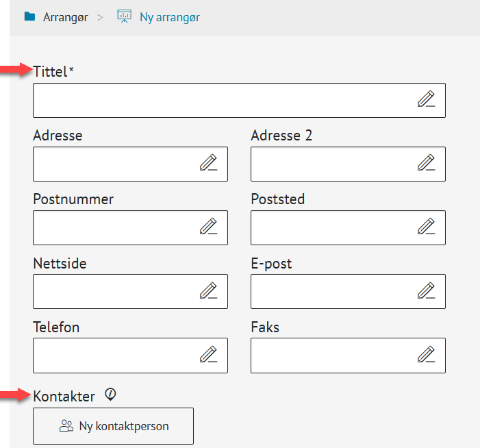Click the pencil icon in Nettside field
Screen dimensions: 480x448
(208, 291)
